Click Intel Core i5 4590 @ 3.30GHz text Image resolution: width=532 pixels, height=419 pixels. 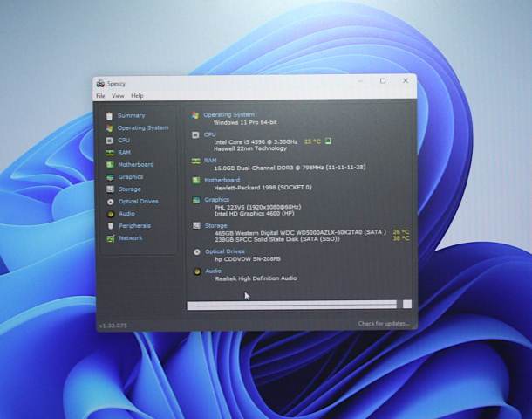tap(256, 142)
